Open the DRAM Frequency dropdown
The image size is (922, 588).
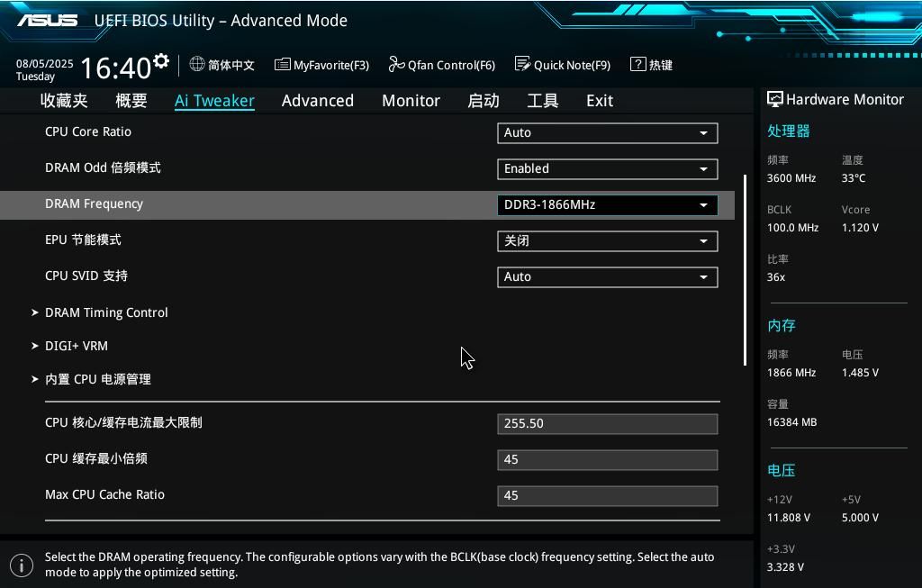pos(607,204)
